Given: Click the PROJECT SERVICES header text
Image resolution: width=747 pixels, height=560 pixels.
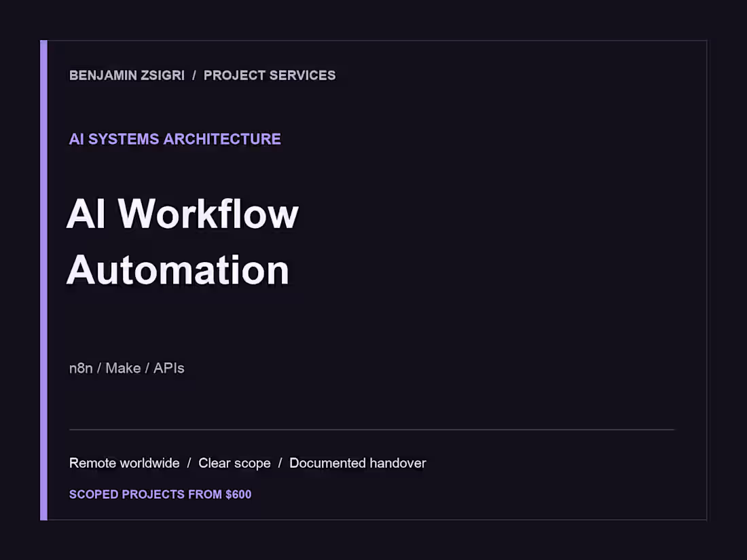Looking at the screenshot, I should pyautogui.click(x=270, y=75).
